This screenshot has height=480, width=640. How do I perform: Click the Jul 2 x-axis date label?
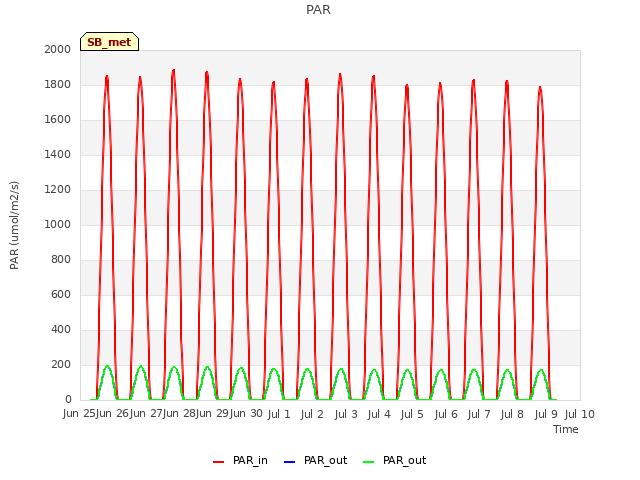(312, 414)
